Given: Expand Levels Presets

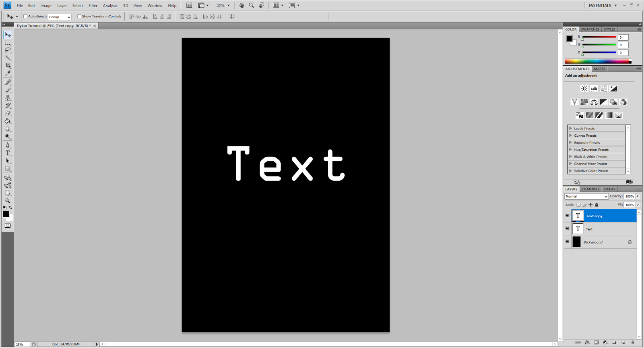Looking at the screenshot, I should (x=570, y=128).
